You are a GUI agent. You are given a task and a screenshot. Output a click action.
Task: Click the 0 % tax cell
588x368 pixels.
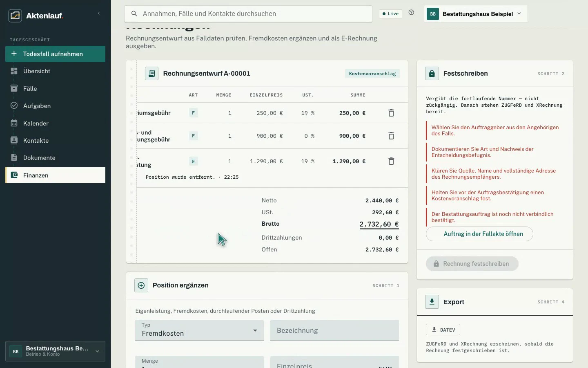[x=310, y=136]
